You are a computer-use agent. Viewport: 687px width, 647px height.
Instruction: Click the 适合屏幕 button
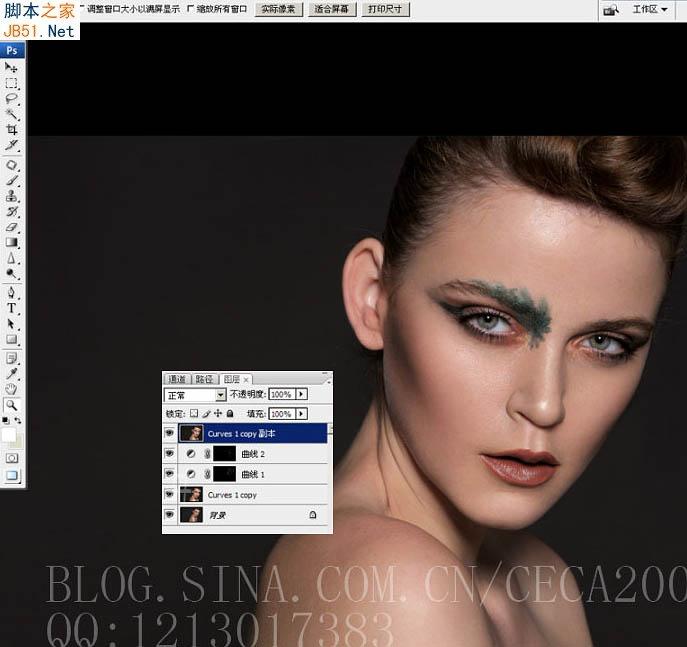click(332, 9)
